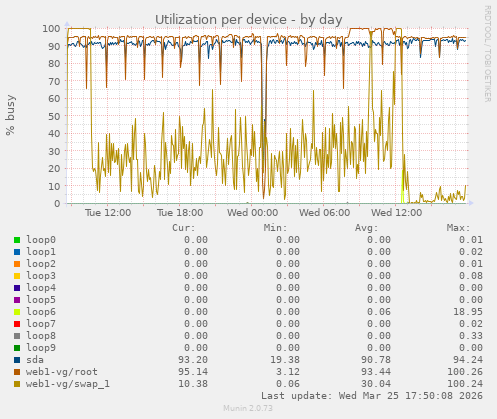The height and width of the screenshot is (419, 497).
Task: Select the web1-vg/root legend label
Action: tap(62, 372)
